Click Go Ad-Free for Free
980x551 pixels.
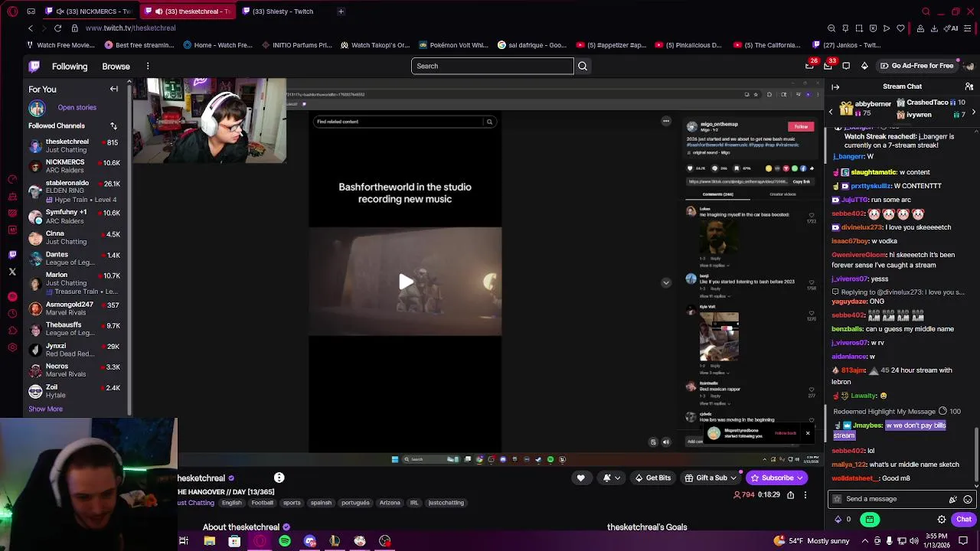coord(916,66)
